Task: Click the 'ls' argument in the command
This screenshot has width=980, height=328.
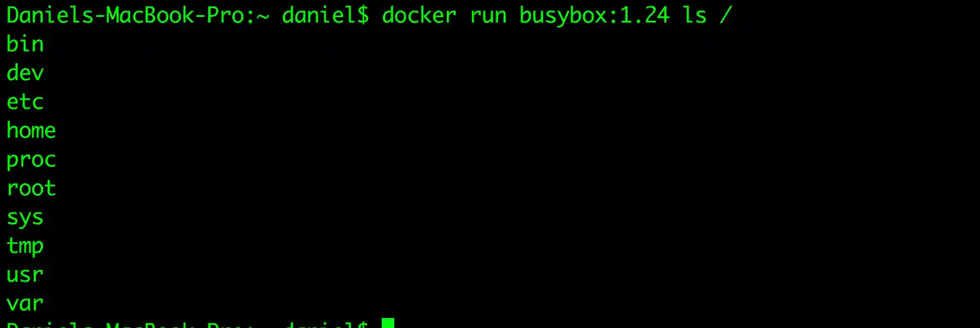Action: point(695,14)
